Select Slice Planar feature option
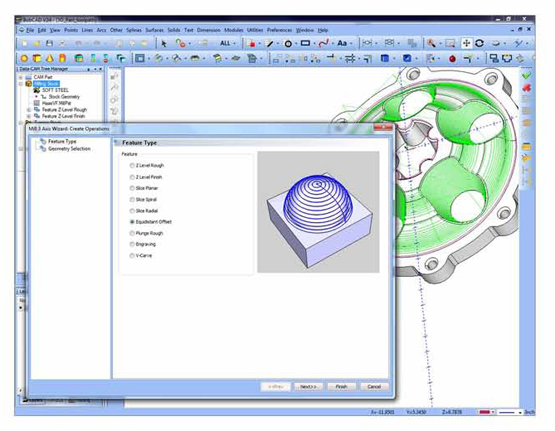The image size is (555, 431). click(x=144, y=188)
